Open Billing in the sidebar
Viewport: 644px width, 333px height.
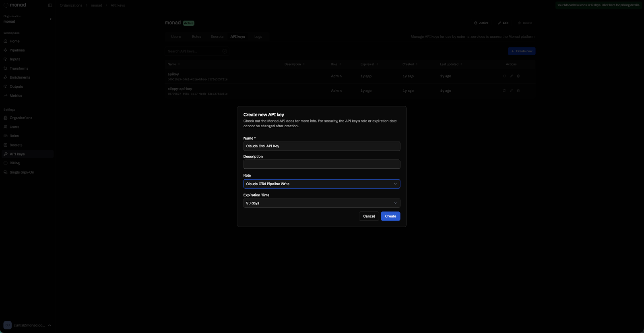point(14,163)
